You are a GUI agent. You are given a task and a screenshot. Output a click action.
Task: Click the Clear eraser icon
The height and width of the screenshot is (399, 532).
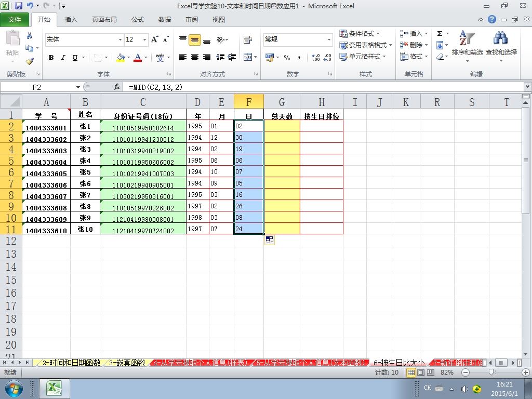440,57
